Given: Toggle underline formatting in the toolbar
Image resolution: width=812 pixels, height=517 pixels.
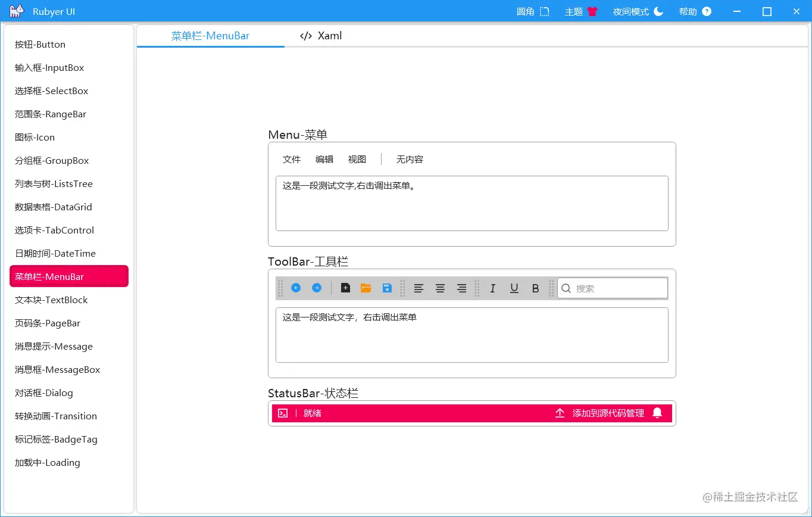Looking at the screenshot, I should tap(514, 288).
